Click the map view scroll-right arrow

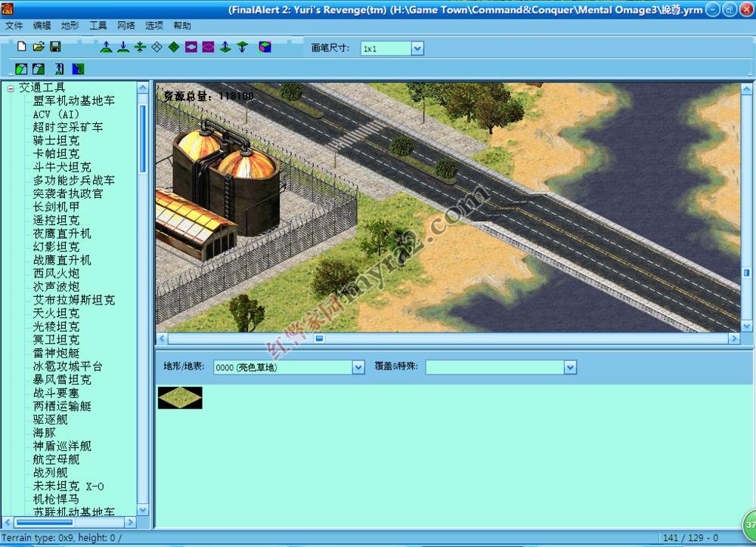(734, 338)
